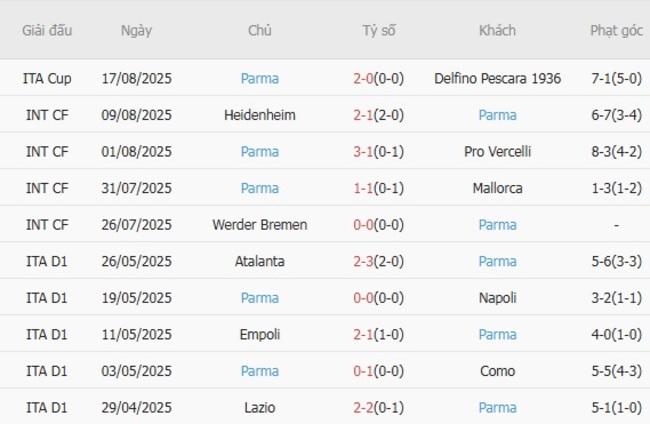Click the Giải đấu column header
Viewport: 650px width, 424px height.
pos(47,31)
